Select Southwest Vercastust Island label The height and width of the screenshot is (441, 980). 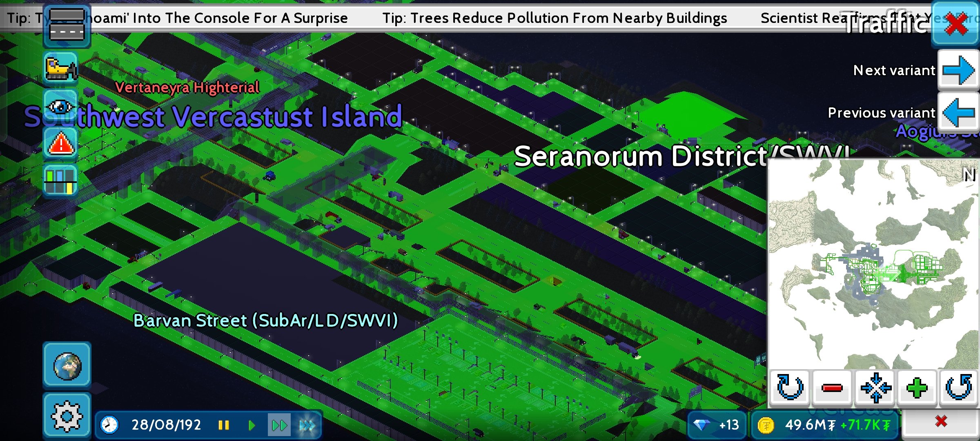click(x=213, y=117)
